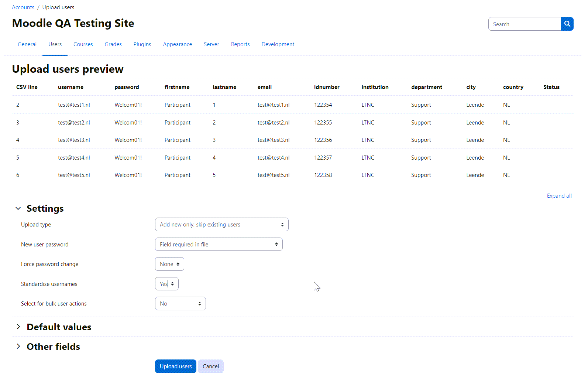Click the Moodle QA Testing Site title
This screenshot has width=588, height=382.
click(73, 23)
